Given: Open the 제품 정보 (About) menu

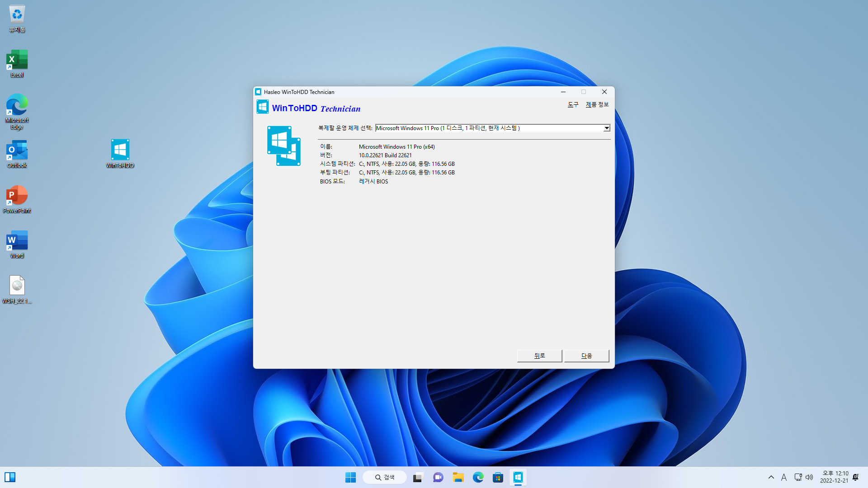Looking at the screenshot, I should click(x=597, y=105).
